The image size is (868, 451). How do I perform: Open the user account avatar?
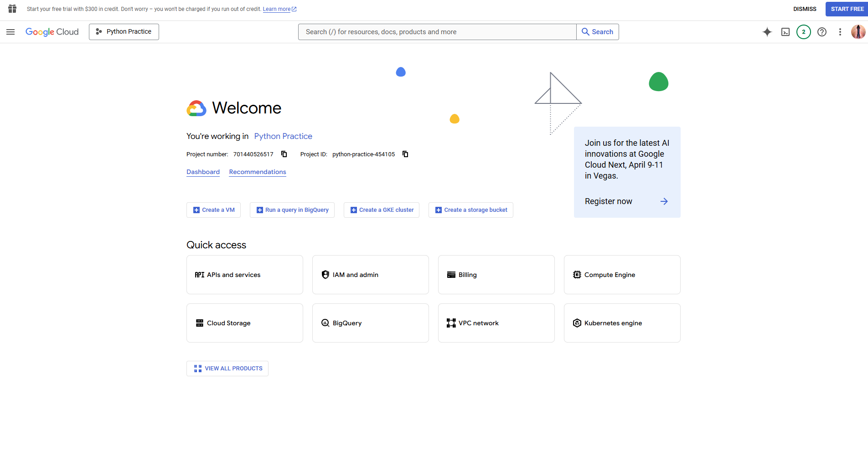pyautogui.click(x=858, y=32)
